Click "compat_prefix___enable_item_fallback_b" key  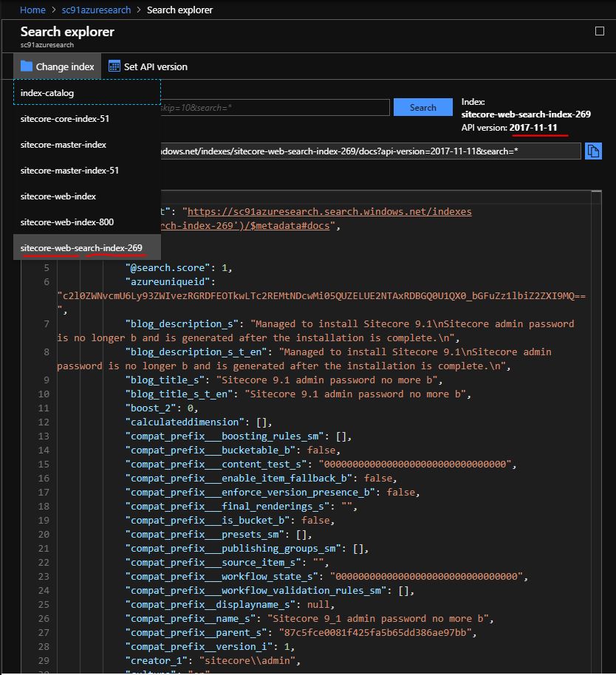(239, 479)
